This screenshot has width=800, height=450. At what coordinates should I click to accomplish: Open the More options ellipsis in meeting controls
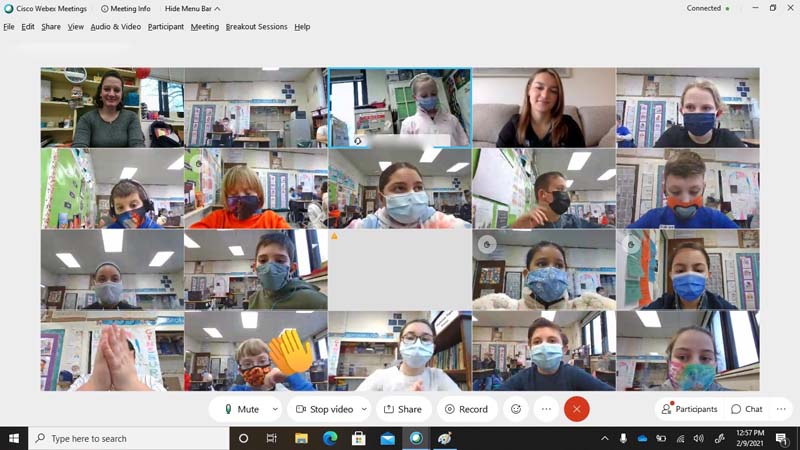point(546,409)
